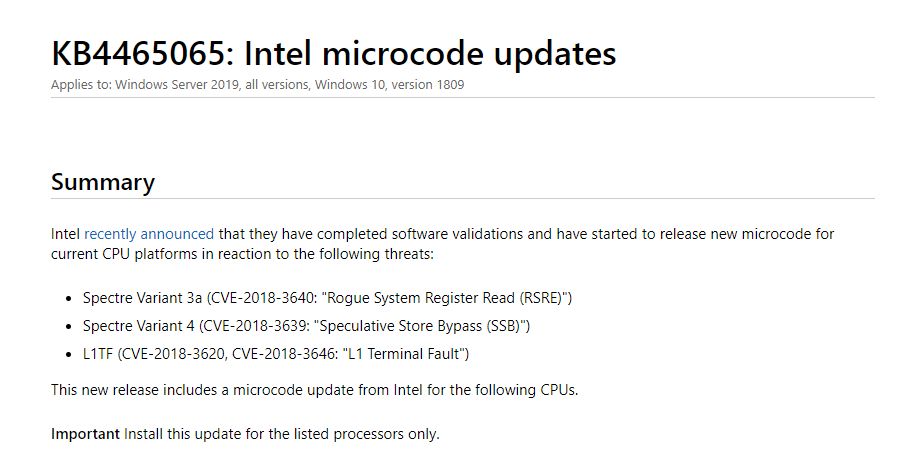
Task: Click the KB4465065 article title
Action: coord(334,53)
